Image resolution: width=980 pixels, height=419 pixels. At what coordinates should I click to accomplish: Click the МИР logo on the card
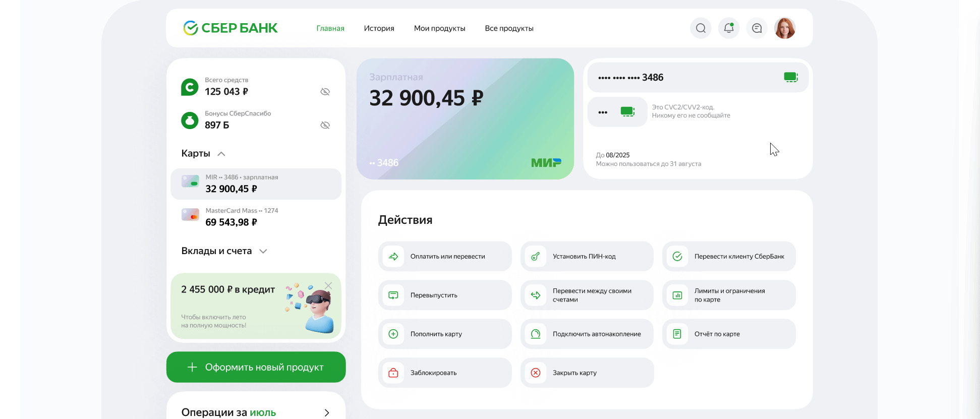click(x=546, y=162)
